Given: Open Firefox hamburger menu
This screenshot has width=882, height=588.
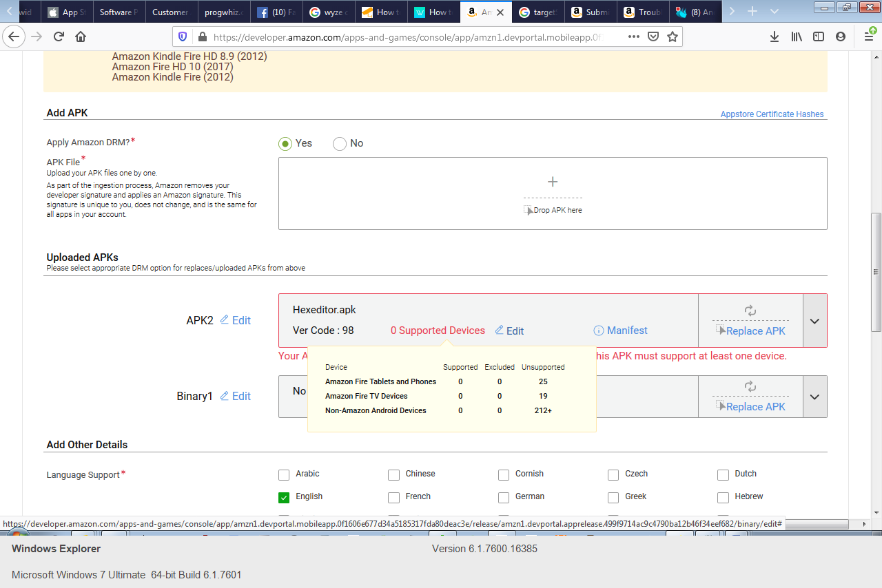Looking at the screenshot, I should point(870,36).
